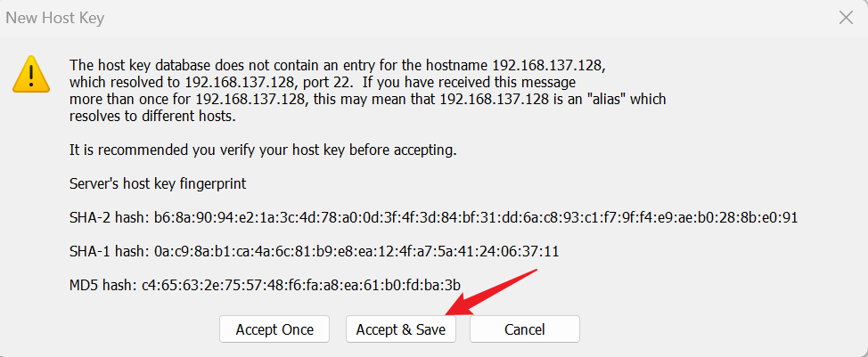Click the Accept Once button
868x357 pixels.
(x=274, y=329)
